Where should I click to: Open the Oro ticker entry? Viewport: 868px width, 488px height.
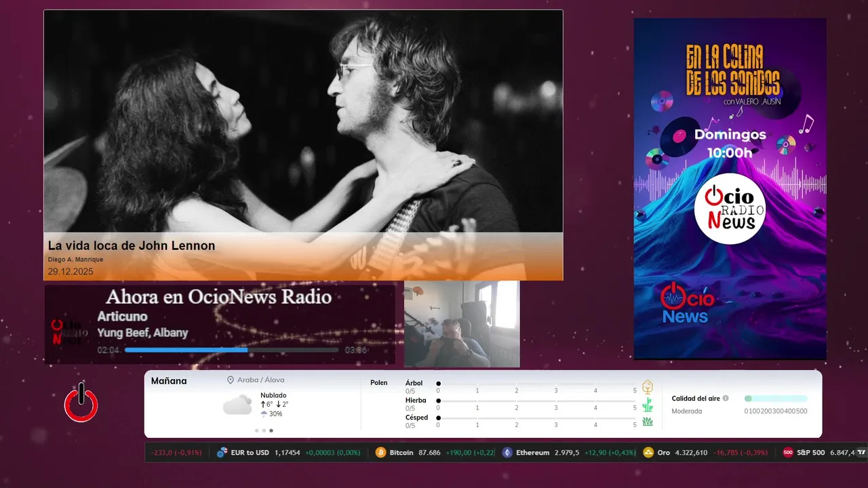[706, 453]
